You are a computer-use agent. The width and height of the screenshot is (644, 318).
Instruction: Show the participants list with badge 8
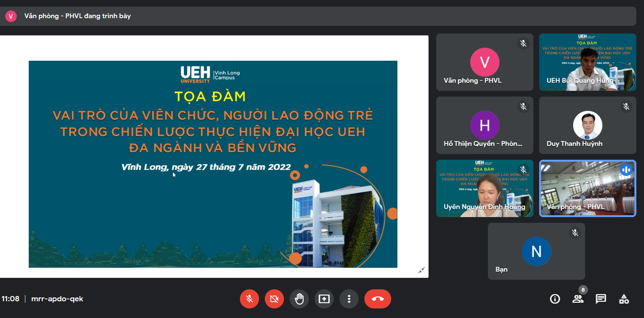point(578,299)
